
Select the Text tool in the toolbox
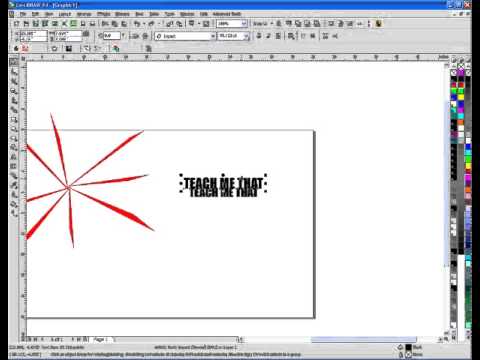pos(14,157)
